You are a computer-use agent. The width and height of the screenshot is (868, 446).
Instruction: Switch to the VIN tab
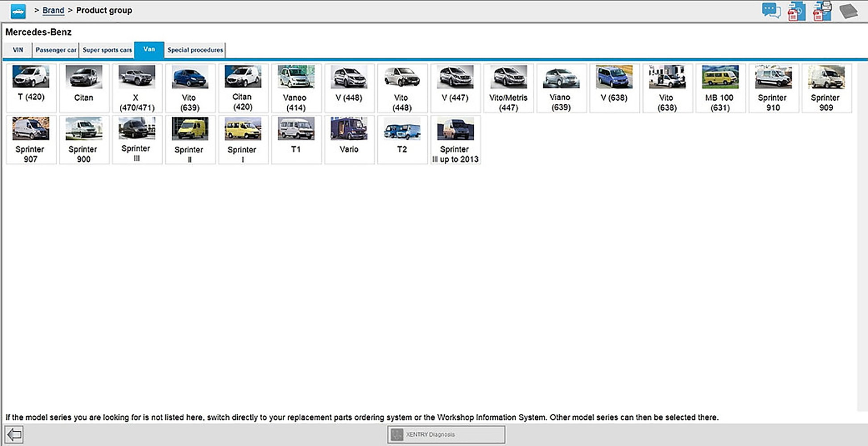(x=18, y=50)
